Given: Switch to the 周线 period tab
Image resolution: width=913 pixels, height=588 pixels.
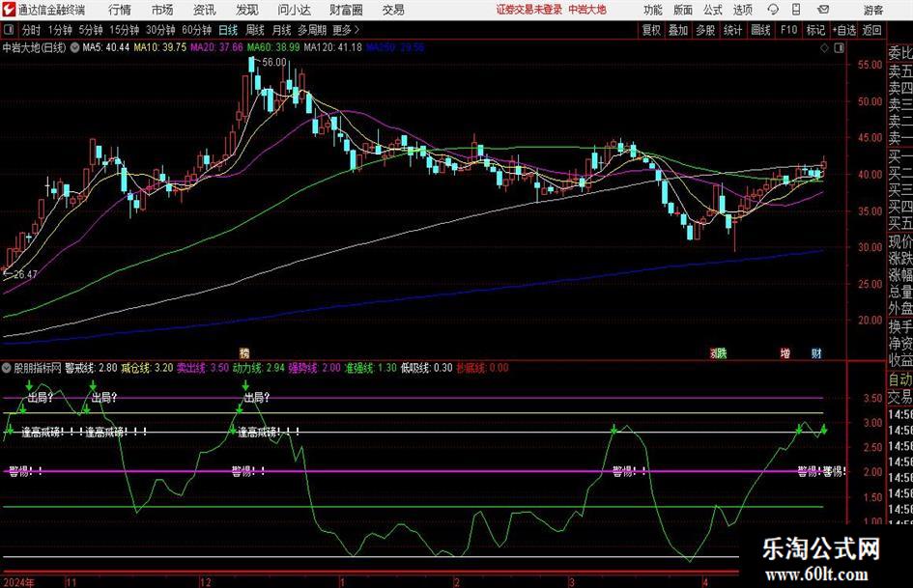Looking at the screenshot, I should click(255, 30).
